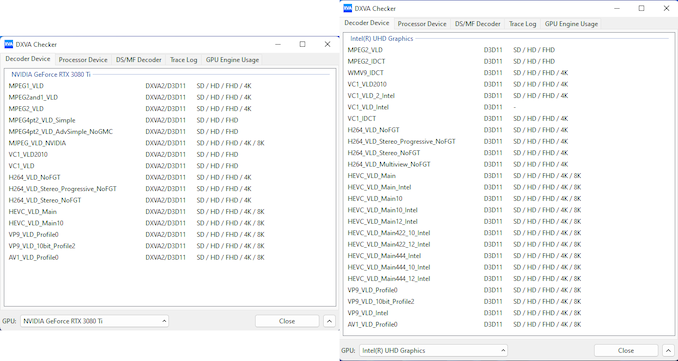The height and width of the screenshot is (361, 678).
Task: Minimize the Intel UHD DXVA Checker window
Action: (x=617, y=8)
